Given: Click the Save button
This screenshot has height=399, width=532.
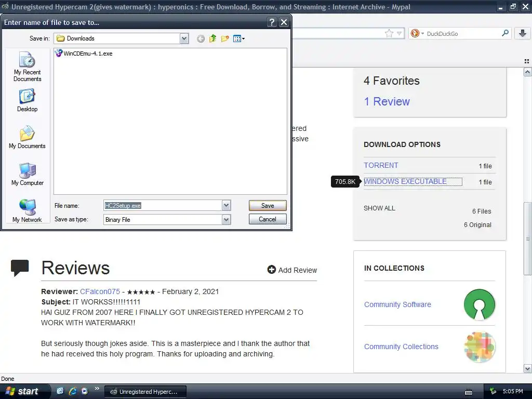Looking at the screenshot, I should tap(268, 206).
